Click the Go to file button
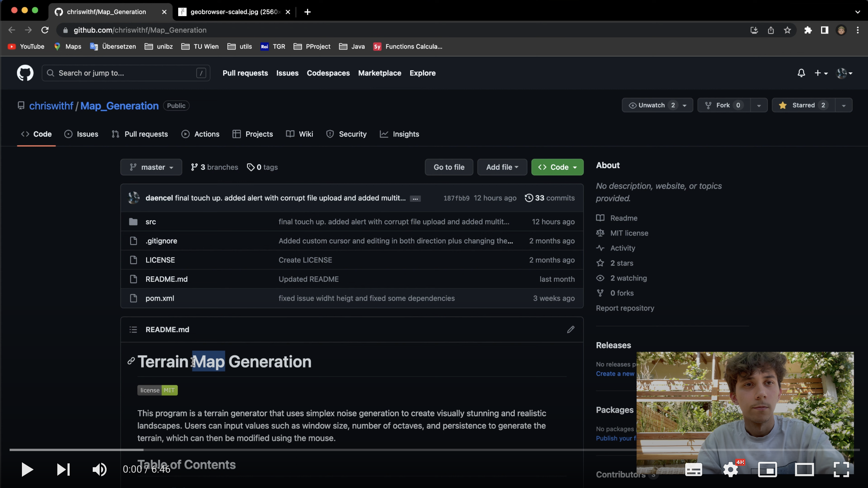 pos(449,167)
